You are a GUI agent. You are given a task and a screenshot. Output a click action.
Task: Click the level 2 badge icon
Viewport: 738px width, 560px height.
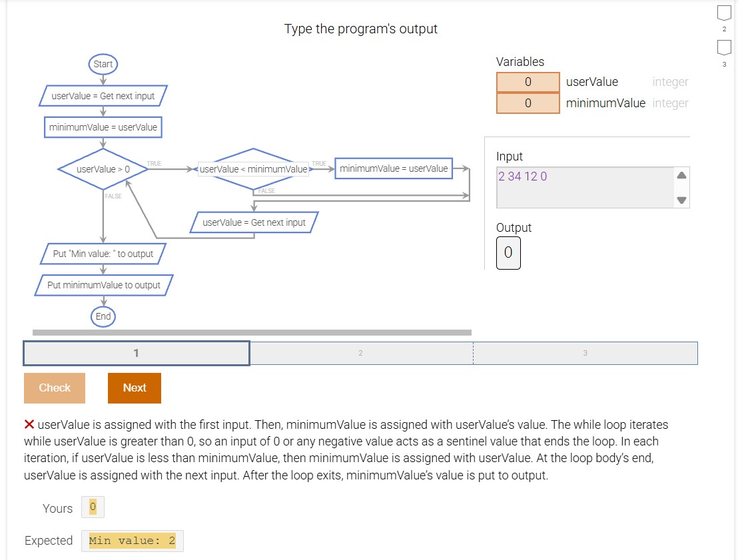(x=724, y=13)
